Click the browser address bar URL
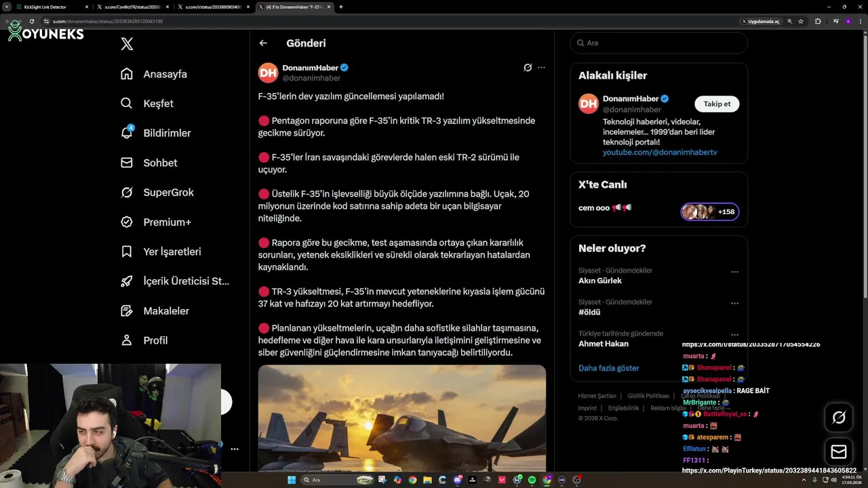The height and width of the screenshot is (488, 868). [x=108, y=21]
